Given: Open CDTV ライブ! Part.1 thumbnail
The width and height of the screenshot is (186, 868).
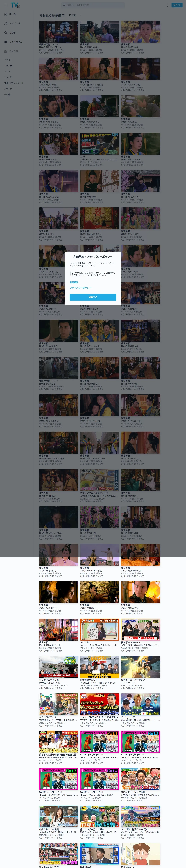Looking at the screenshot, I should 100,742.
